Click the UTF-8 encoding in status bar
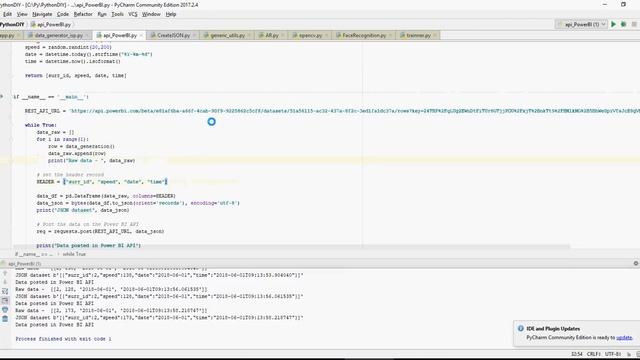 tap(613, 354)
